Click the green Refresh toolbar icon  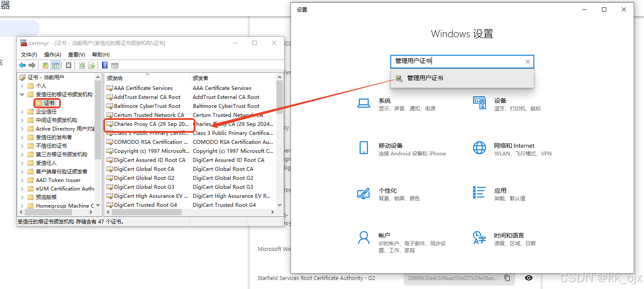click(82, 65)
